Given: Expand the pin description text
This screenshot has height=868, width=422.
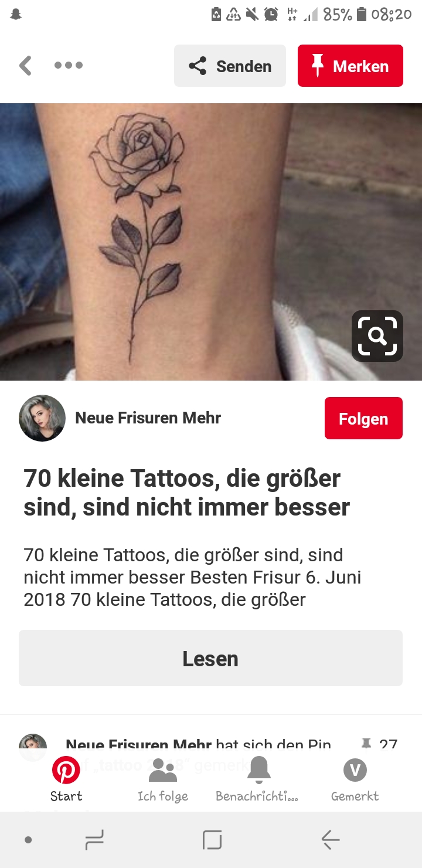Looking at the screenshot, I should [x=192, y=577].
